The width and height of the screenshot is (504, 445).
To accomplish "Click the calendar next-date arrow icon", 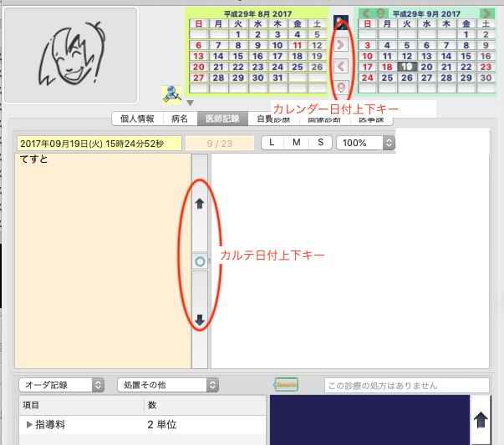I will [x=341, y=43].
